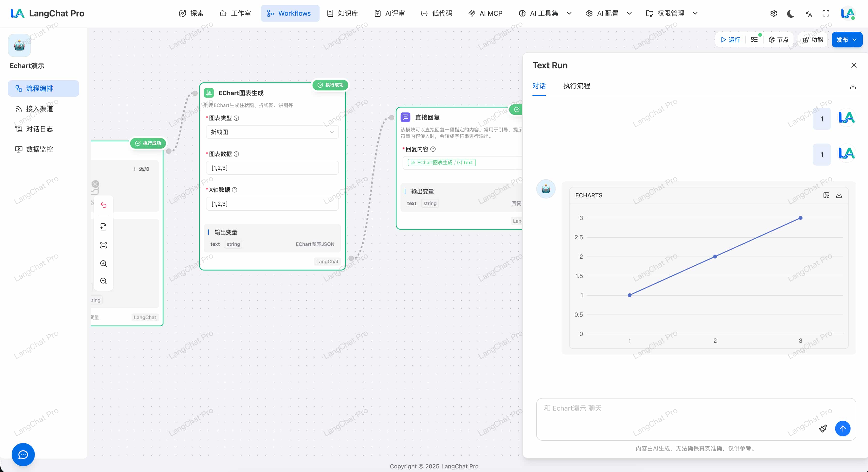This screenshot has height=472, width=868.
Task: Open the 图表类型 折线图 dropdown
Action: coord(272,132)
